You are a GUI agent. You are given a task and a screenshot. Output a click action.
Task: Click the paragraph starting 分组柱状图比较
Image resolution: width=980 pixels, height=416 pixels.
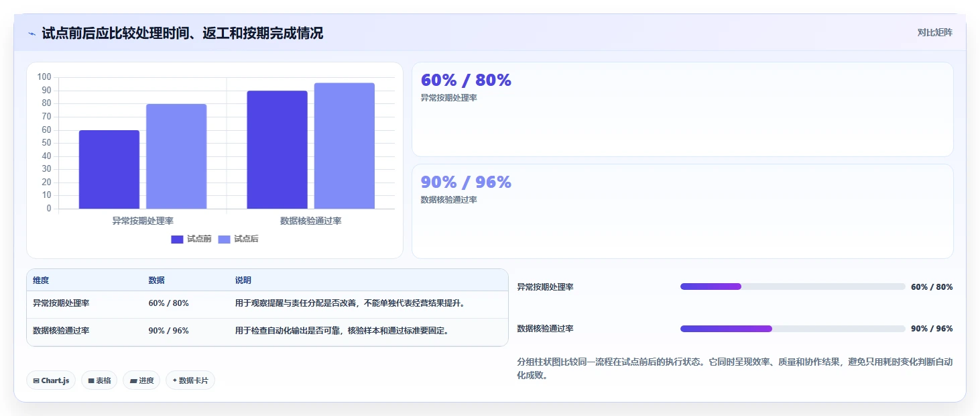point(735,368)
